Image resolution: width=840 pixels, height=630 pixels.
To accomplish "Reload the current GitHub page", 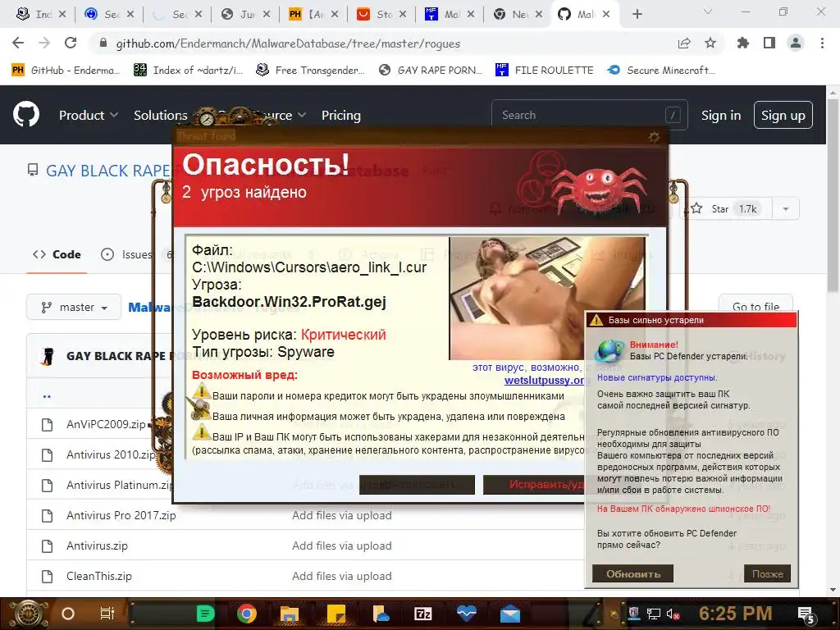I will (x=71, y=43).
